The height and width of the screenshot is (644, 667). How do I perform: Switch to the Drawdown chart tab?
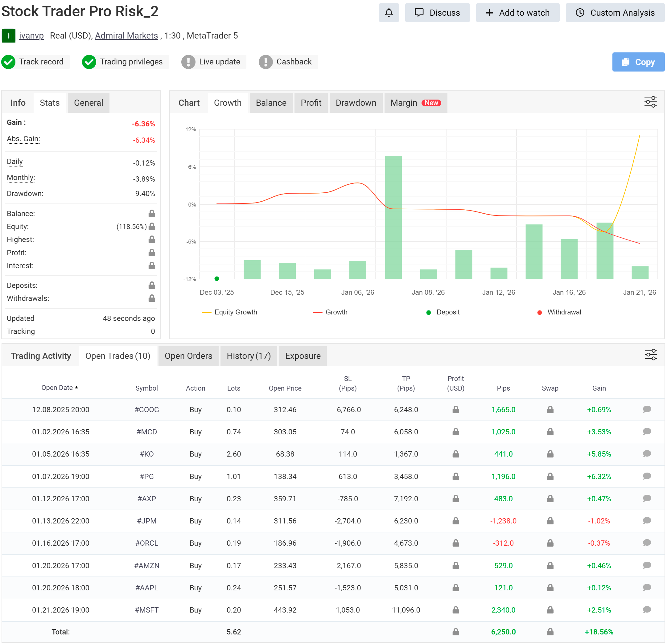pyautogui.click(x=356, y=103)
